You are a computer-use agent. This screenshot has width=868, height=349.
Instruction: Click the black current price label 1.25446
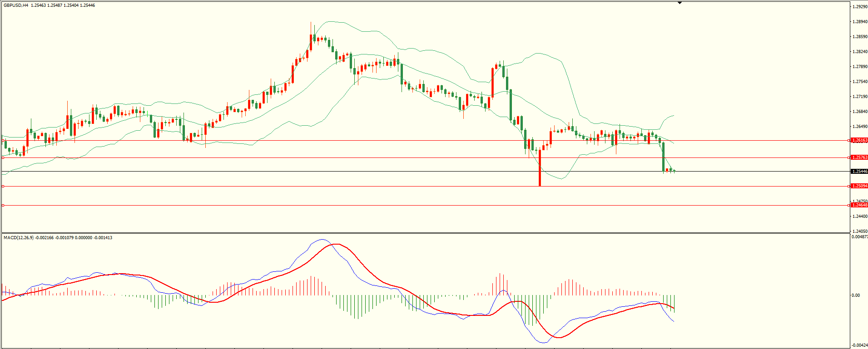859,172
